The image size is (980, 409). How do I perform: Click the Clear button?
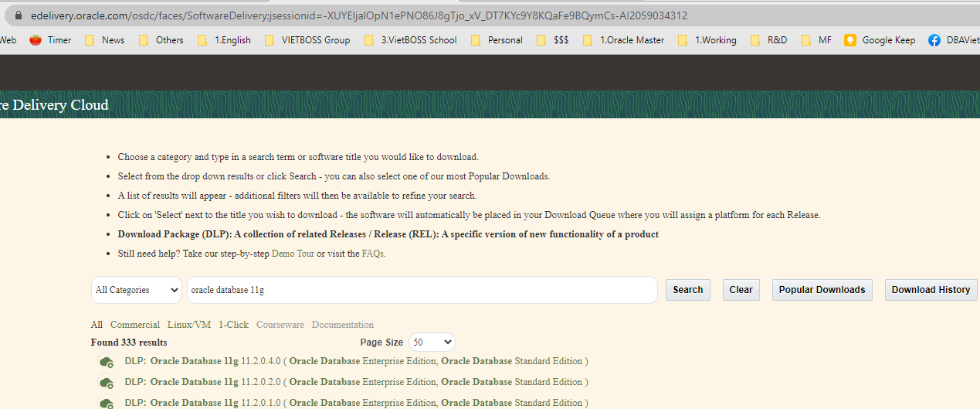(741, 290)
